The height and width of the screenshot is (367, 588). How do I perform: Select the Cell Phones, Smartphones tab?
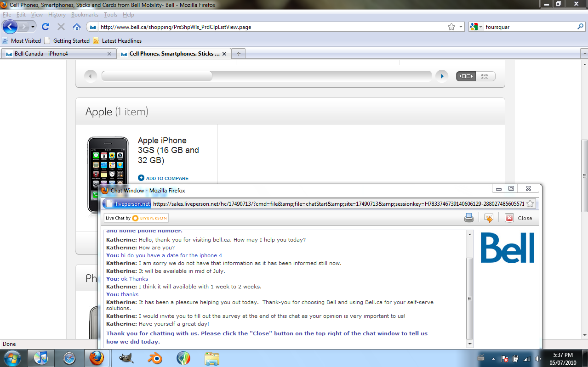[x=174, y=54]
